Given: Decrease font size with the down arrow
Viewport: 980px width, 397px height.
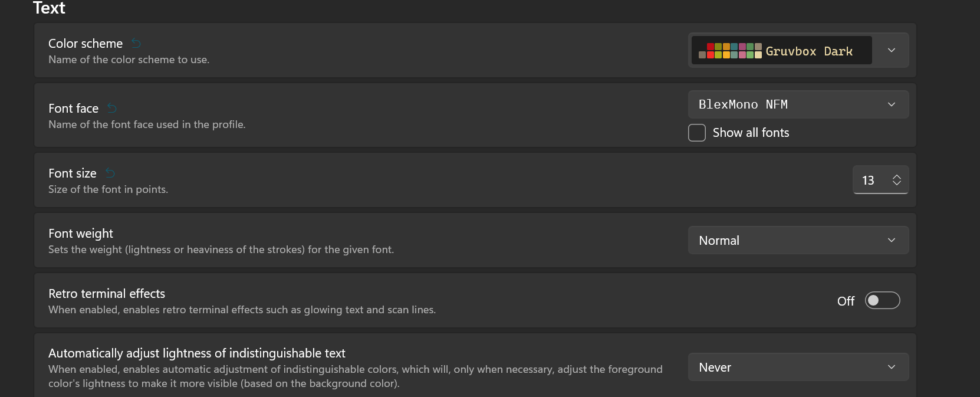Looking at the screenshot, I should coord(897,184).
